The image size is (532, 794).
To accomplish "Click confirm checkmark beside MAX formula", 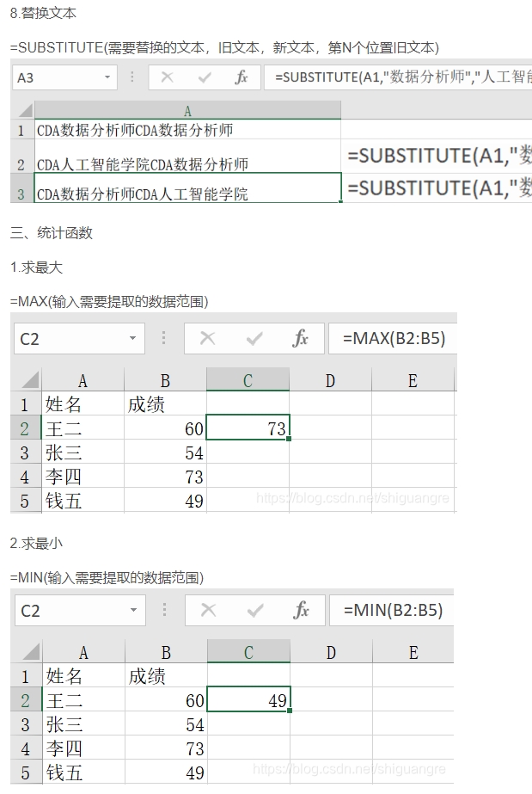I will (x=254, y=338).
